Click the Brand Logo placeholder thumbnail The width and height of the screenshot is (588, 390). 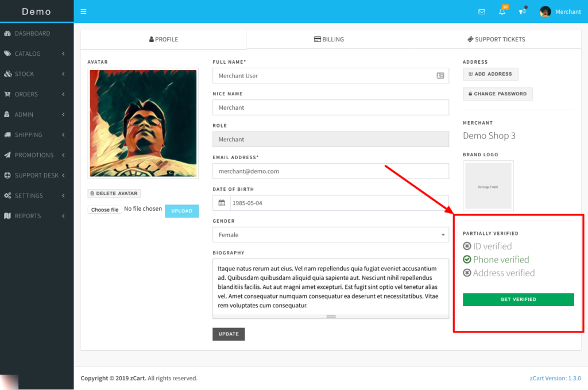[x=488, y=186]
